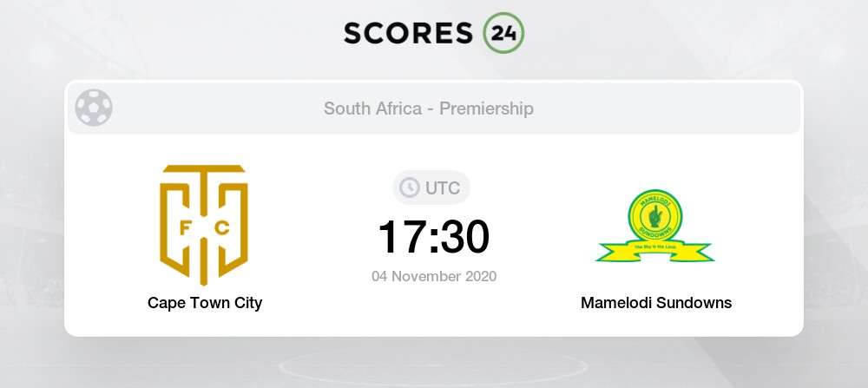Click the hour digits 17 of kickoff
The image size is (868, 388).
tap(402, 236)
